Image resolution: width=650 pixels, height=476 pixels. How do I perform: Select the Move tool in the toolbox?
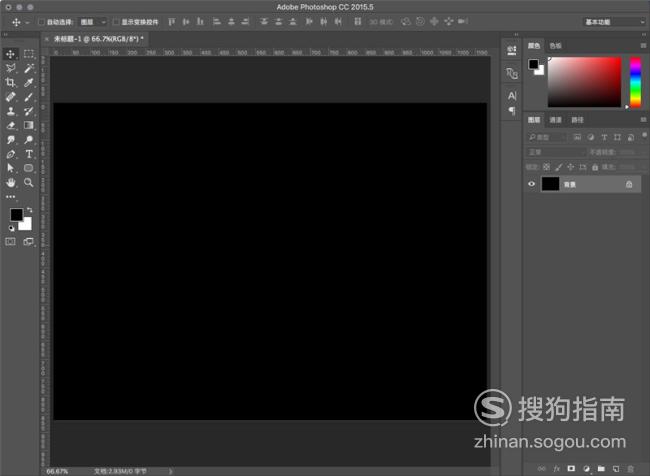(10, 54)
